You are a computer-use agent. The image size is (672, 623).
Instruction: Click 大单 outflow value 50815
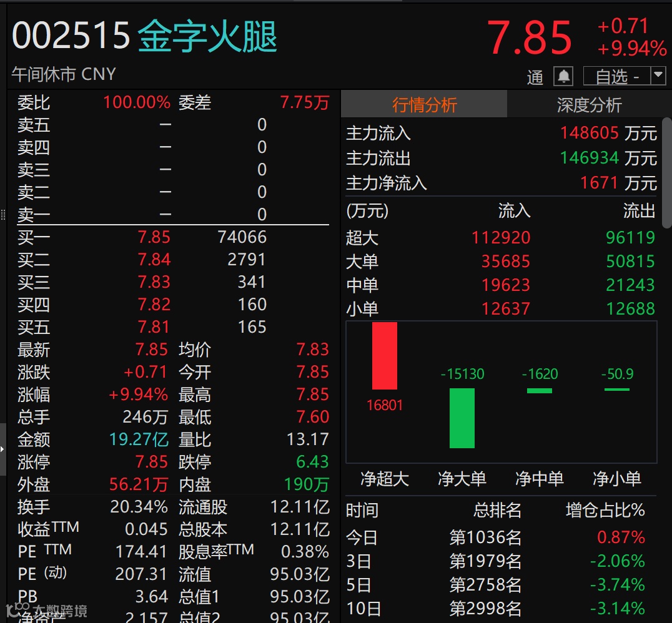[630, 262]
